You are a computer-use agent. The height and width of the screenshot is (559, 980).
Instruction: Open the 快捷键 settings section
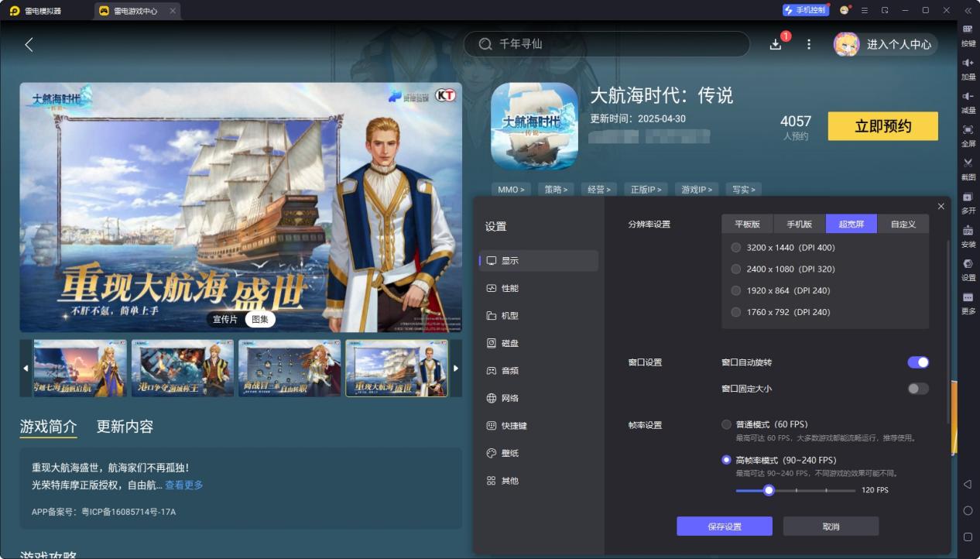click(x=539, y=426)
